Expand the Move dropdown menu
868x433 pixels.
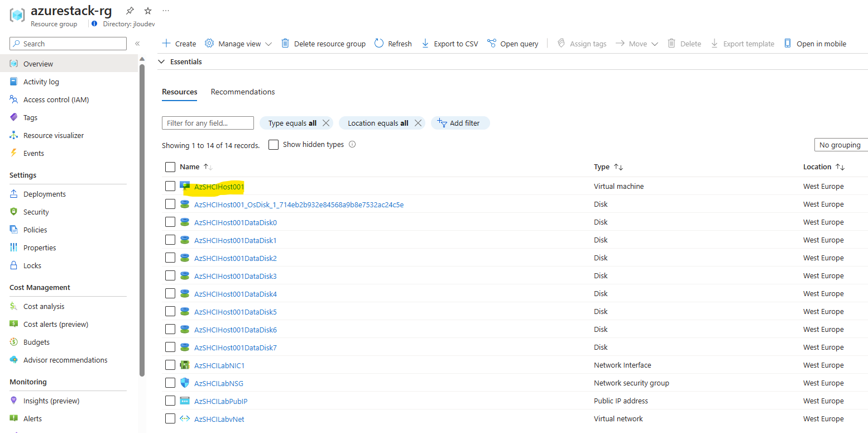pos(636,44)
